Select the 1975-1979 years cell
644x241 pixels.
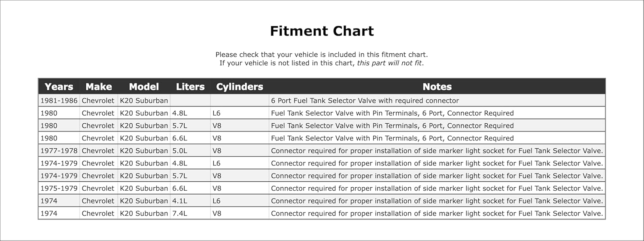[x=59, y=188]
